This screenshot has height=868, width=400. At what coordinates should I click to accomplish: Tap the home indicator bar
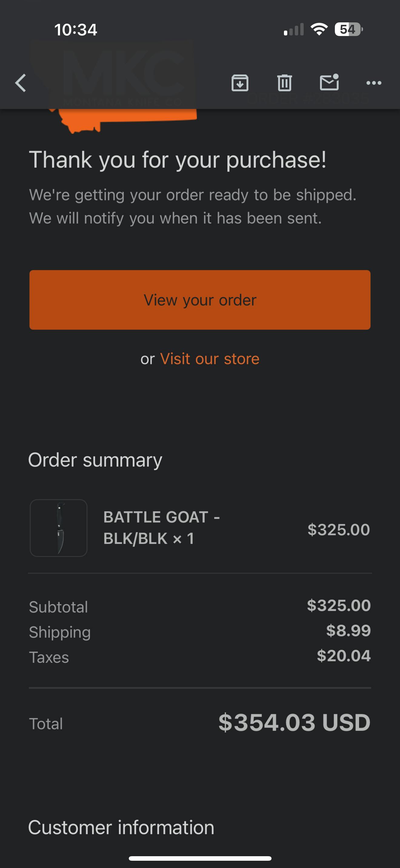pyautogui.click(x=200, y=858)
